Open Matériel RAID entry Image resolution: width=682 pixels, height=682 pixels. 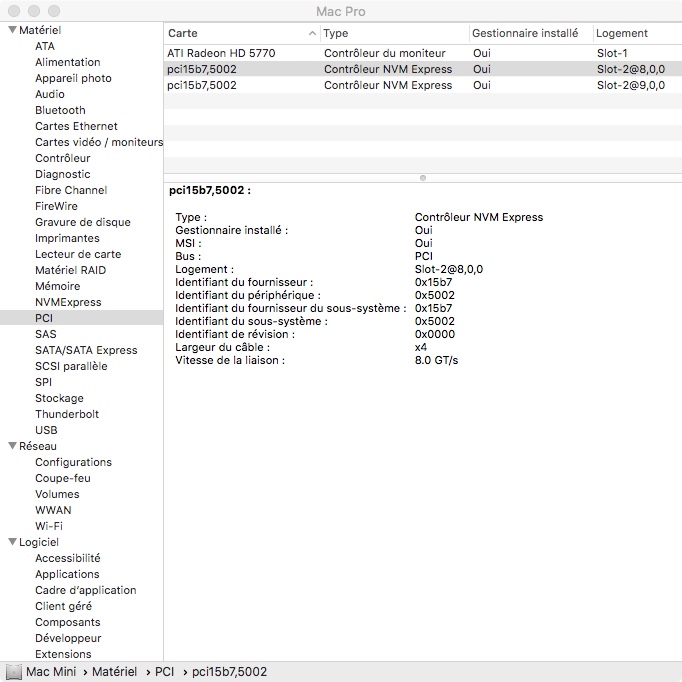click(71, 270)
